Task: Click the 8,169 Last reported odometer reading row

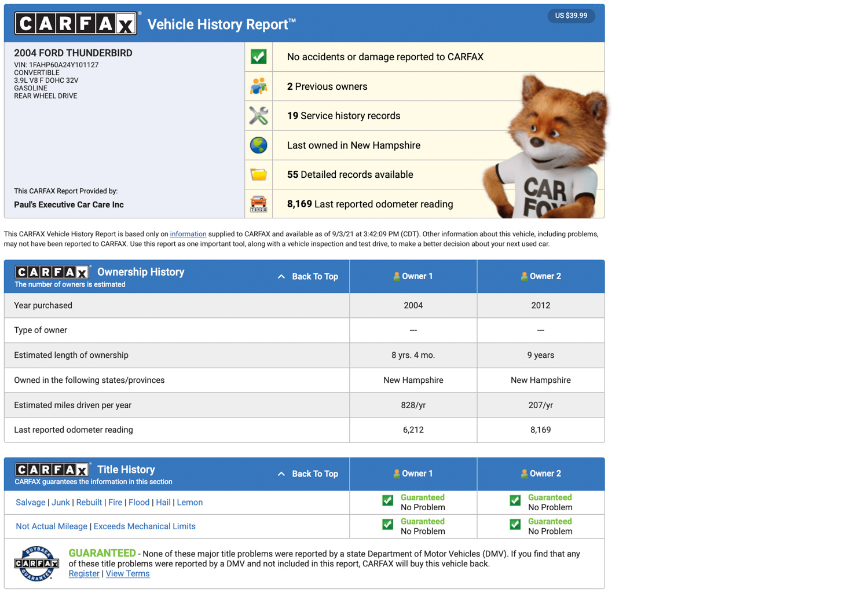Action: coord(424,204)
